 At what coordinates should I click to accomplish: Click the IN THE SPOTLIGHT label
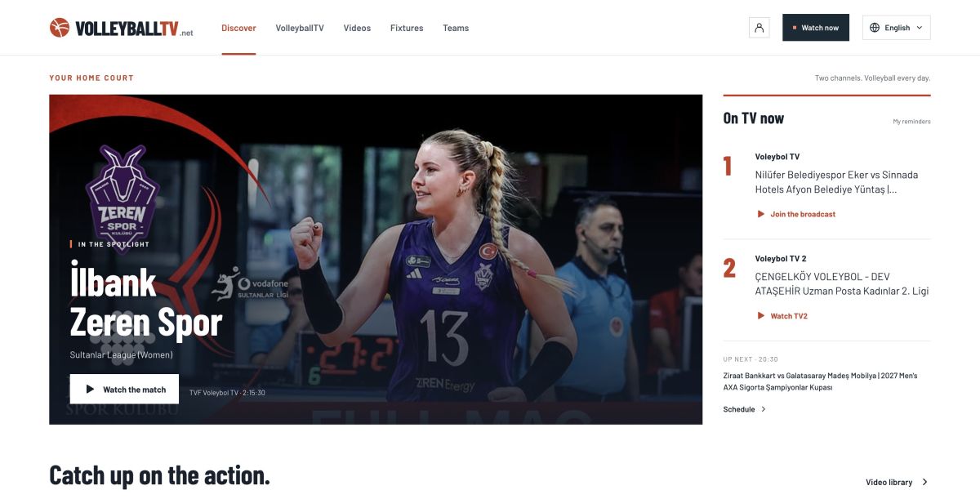tap(114, 244)
